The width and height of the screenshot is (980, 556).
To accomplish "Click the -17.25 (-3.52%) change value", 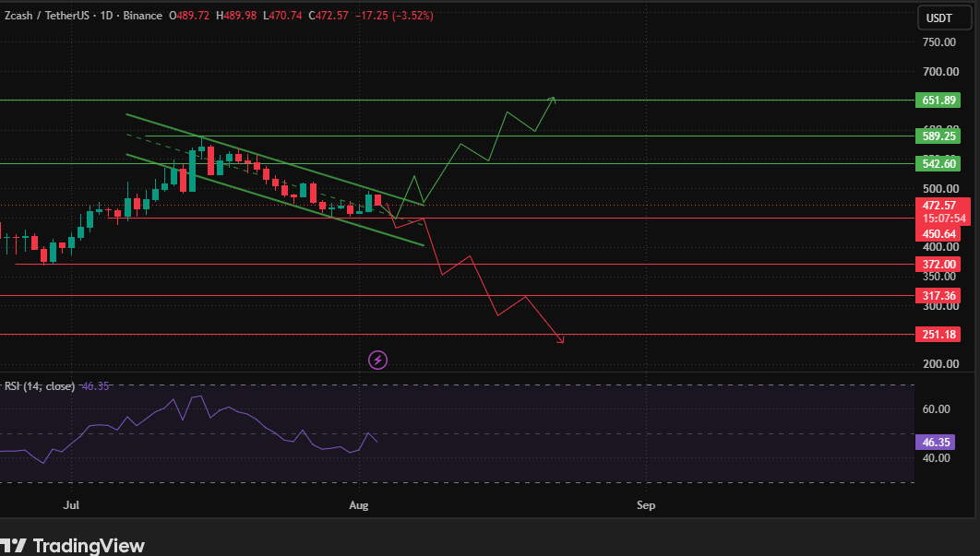I will 394,16.
